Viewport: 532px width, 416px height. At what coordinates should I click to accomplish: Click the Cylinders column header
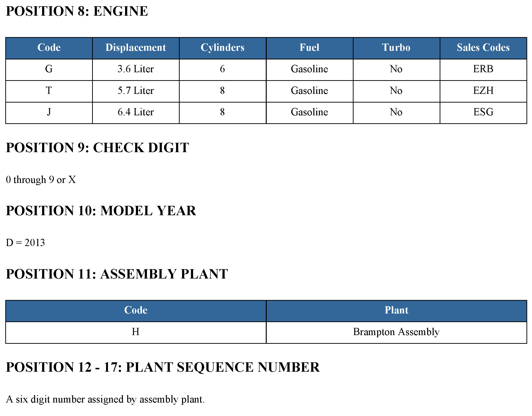tap(222, 48)
